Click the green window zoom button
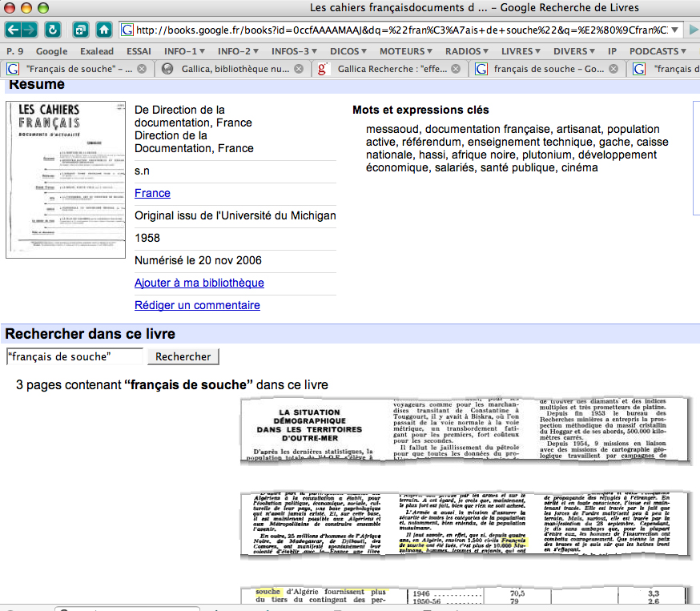The width and height of the screenshot is (700, 611). click(x=43, y=7)
